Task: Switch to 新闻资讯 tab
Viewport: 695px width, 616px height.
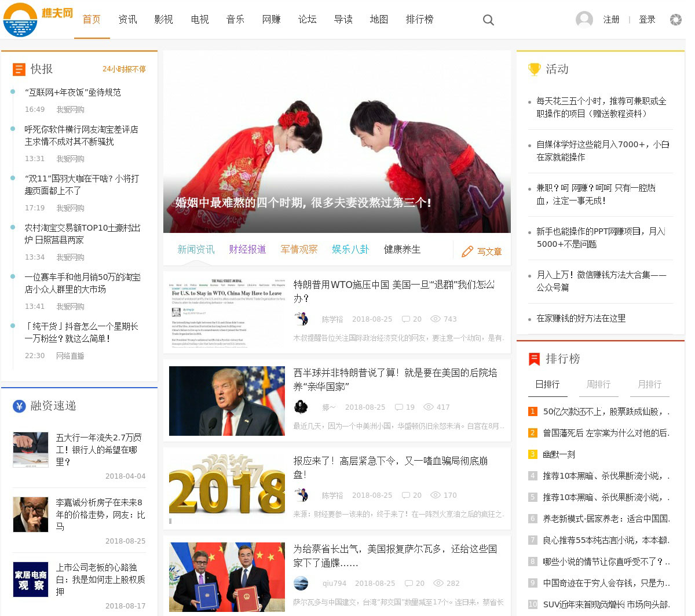Action: coord(196,250)
